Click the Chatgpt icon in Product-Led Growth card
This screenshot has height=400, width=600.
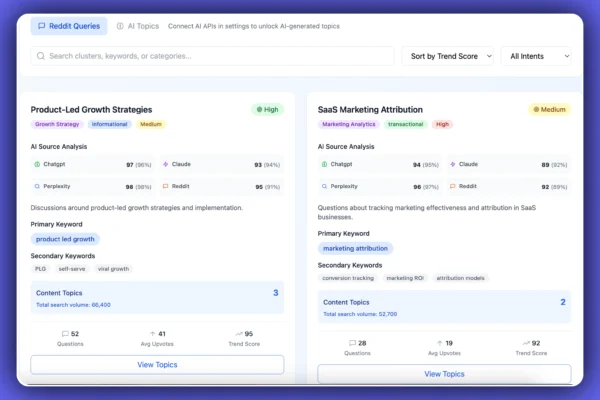(x=37, y=163)
